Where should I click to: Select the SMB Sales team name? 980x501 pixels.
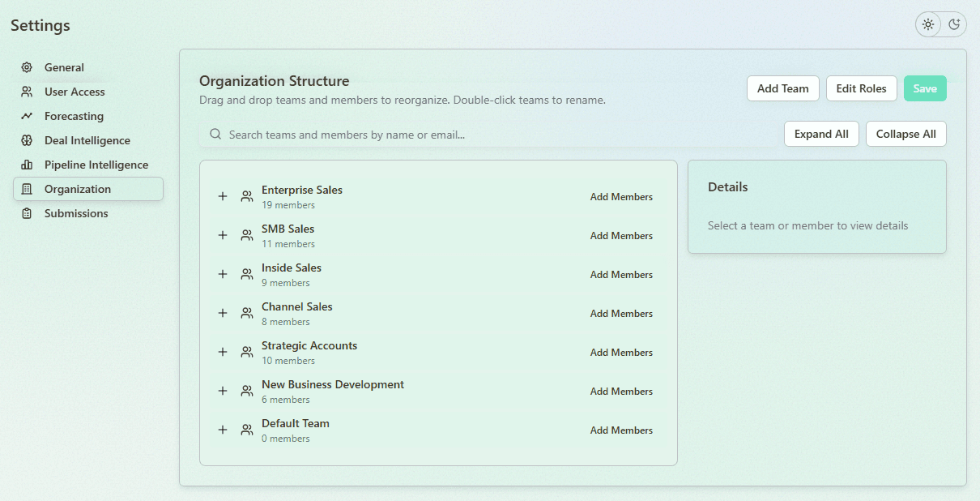(x=288, y=229)
